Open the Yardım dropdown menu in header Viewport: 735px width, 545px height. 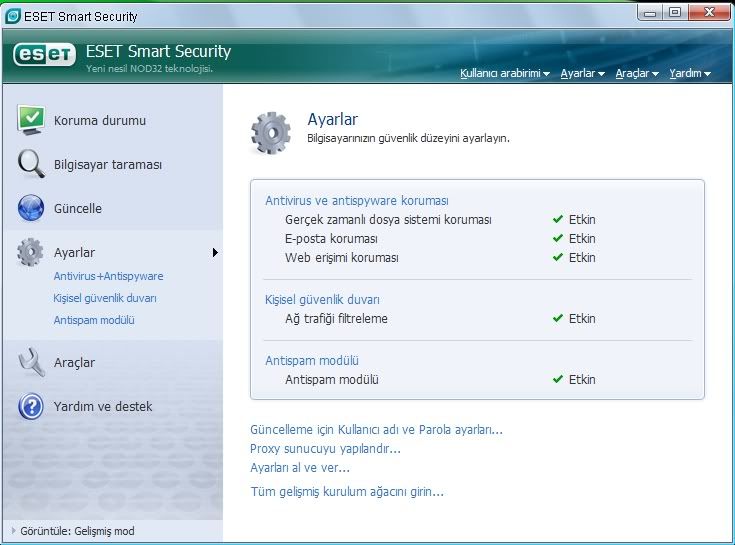690,73
